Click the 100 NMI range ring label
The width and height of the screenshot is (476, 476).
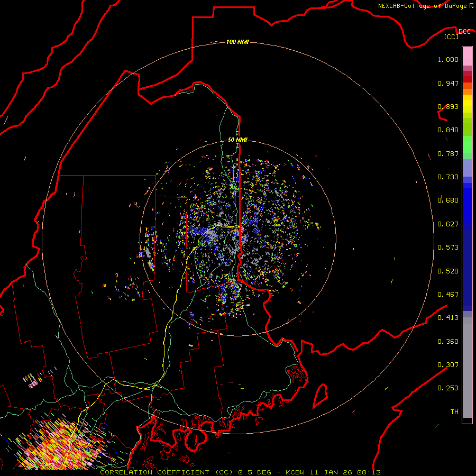coord(237,42)
